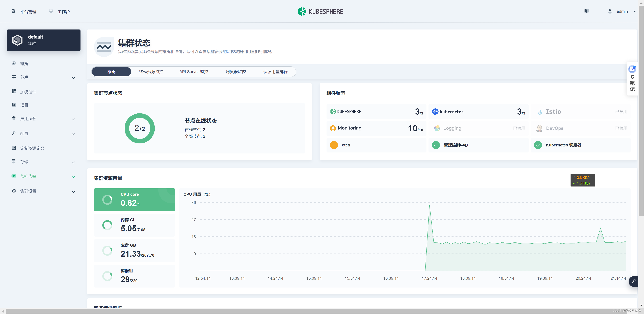Select the 容器组 usage card
Screen dimensions: 644x314
point(135,276)
